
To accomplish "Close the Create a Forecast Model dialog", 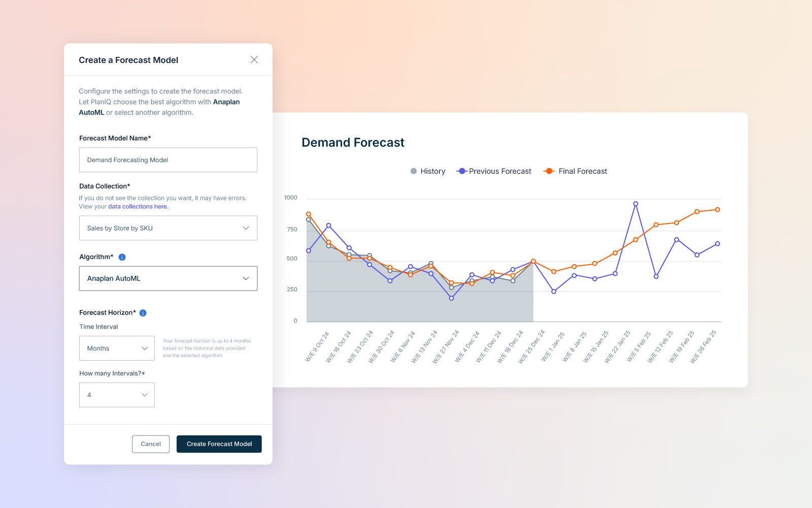I will (x=254, y=59).
